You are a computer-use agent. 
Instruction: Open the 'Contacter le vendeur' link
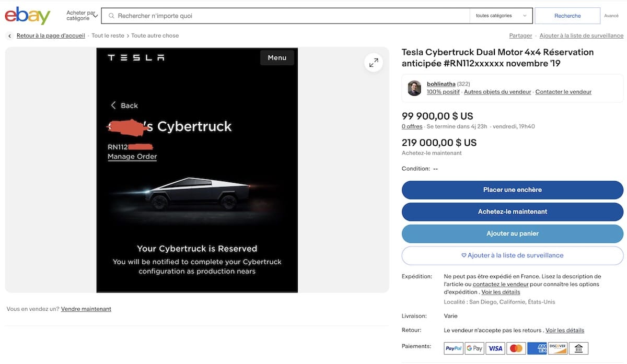point(563,92)
